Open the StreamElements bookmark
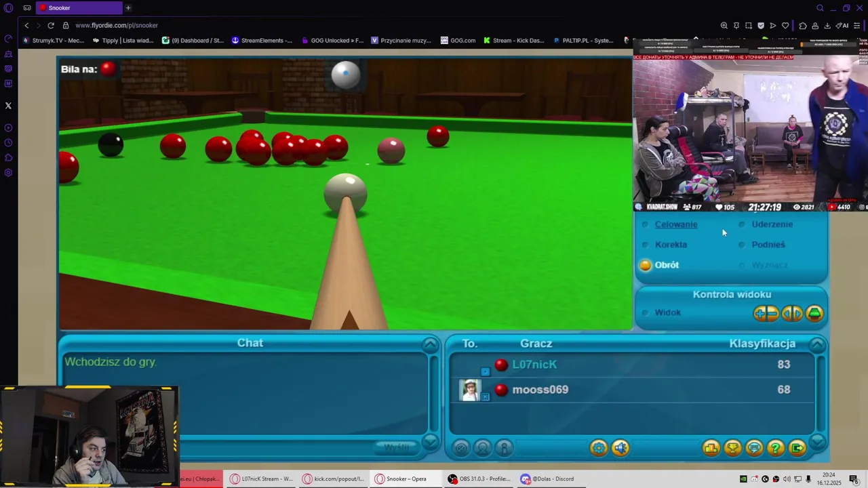Screen dimensions: 868x488 262,41
